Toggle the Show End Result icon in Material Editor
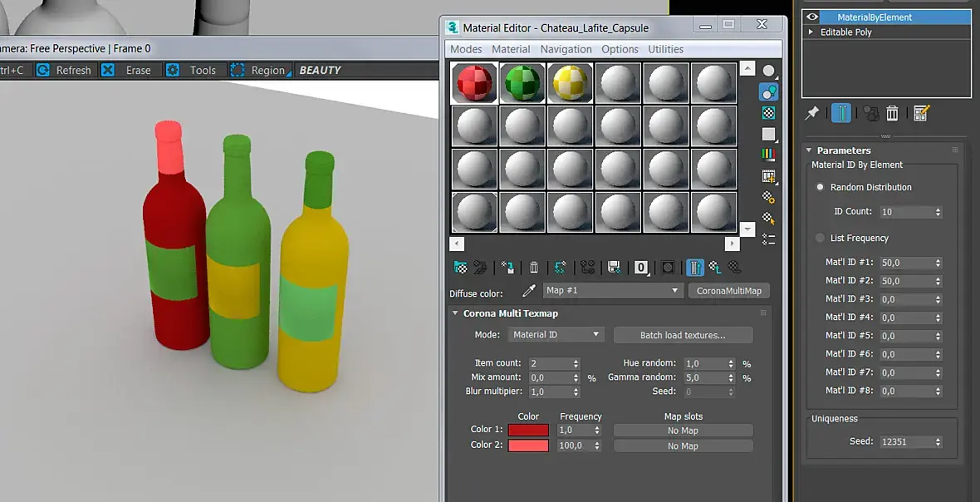 pyautogui.click(x=695, y=268)
